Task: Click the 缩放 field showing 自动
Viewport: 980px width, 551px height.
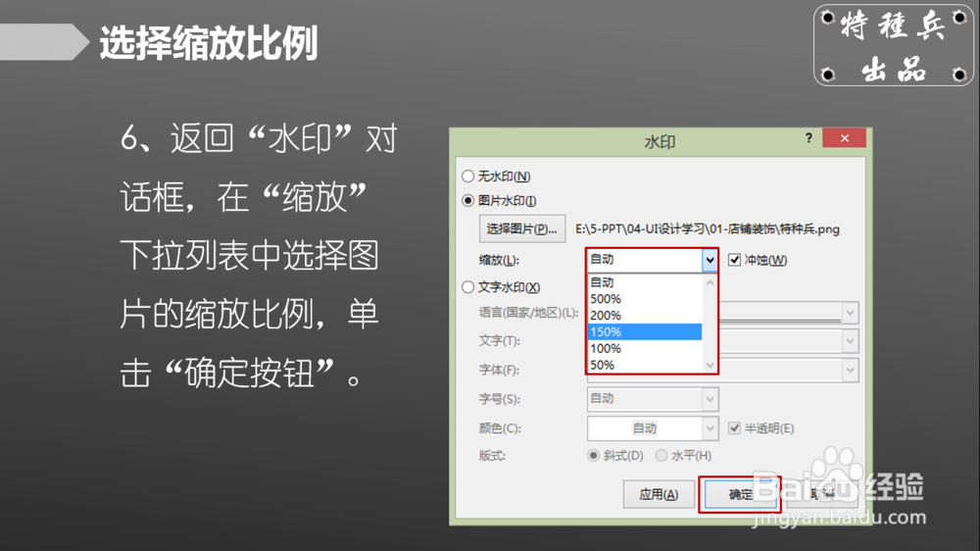Action: (x=645, y=260)
